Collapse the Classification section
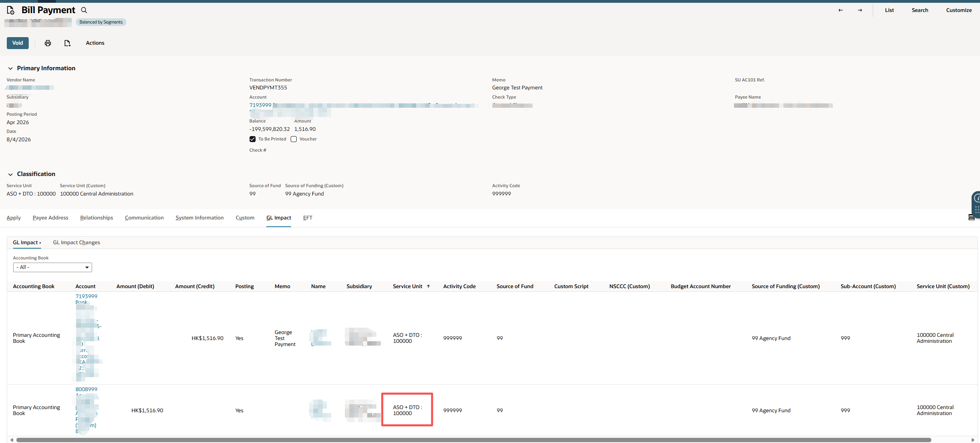This screenshot has width=980, height=443. (10, 174)
